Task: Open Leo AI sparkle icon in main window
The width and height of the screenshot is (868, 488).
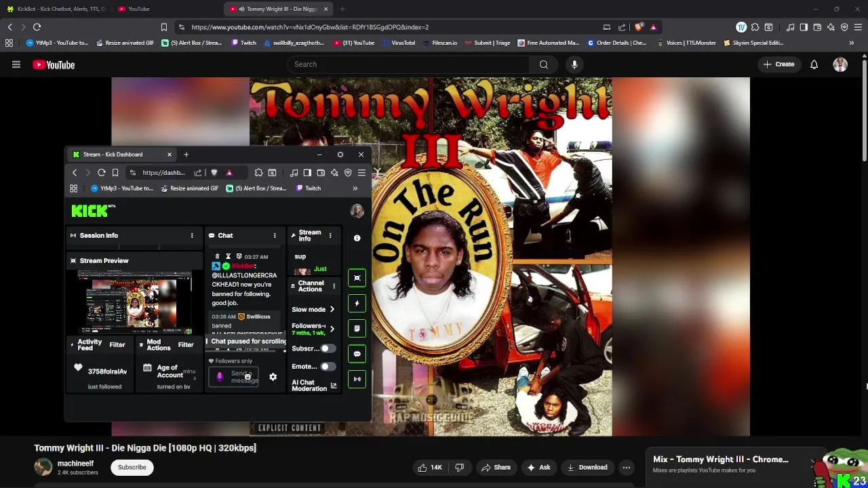Action: (831, 27)
